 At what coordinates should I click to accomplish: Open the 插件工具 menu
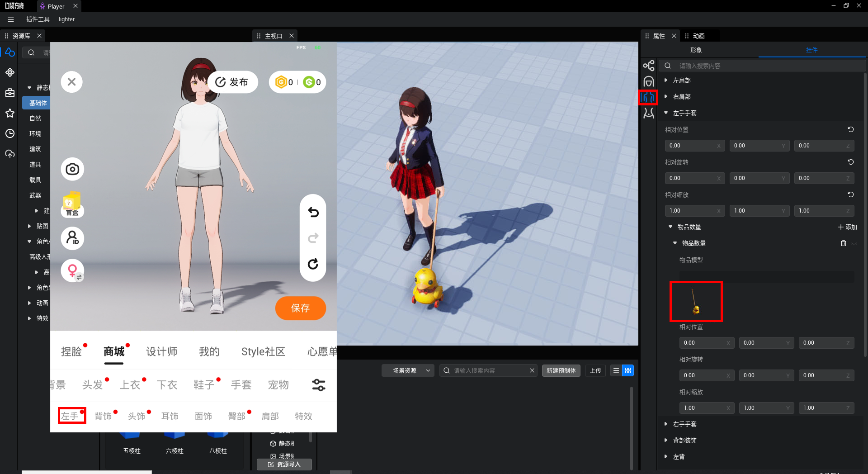38,19
